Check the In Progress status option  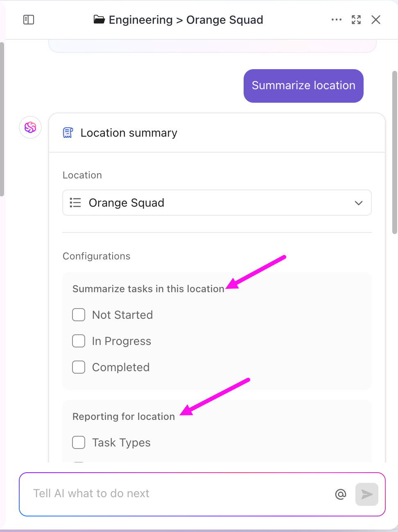[78, 341]
